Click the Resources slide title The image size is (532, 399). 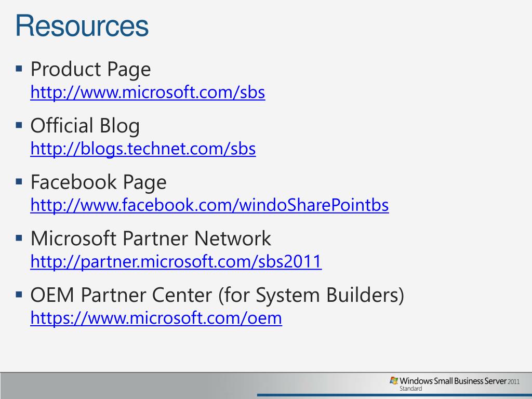82,26
